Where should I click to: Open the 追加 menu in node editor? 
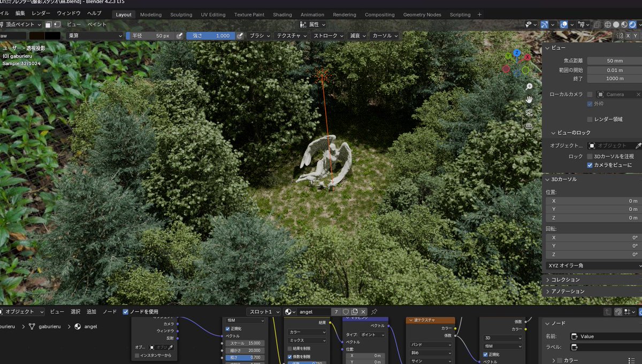point(91,312)
